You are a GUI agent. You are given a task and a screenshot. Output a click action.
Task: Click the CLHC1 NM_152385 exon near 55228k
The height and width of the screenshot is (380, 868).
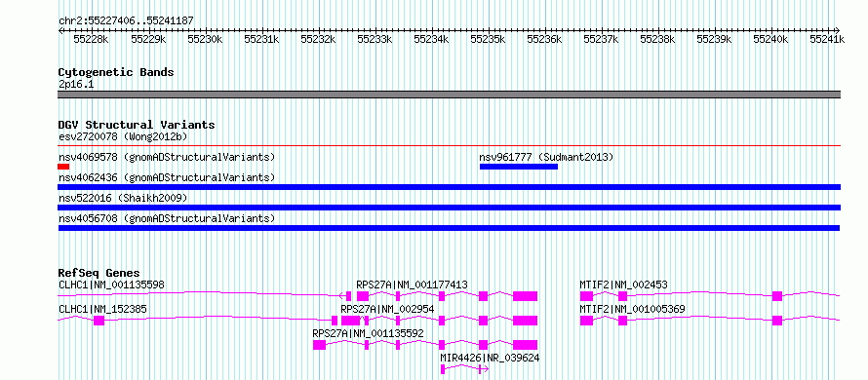click(99, 321)
